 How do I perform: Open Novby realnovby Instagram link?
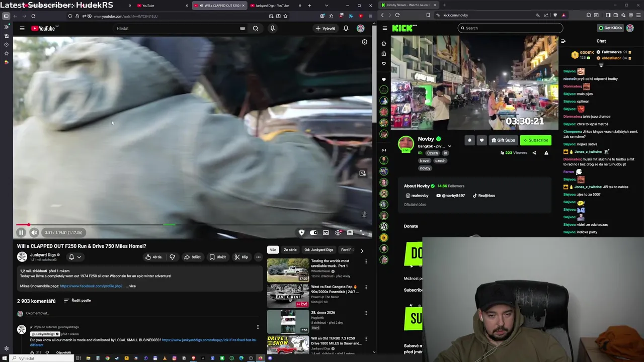click(x=417, y=196)
